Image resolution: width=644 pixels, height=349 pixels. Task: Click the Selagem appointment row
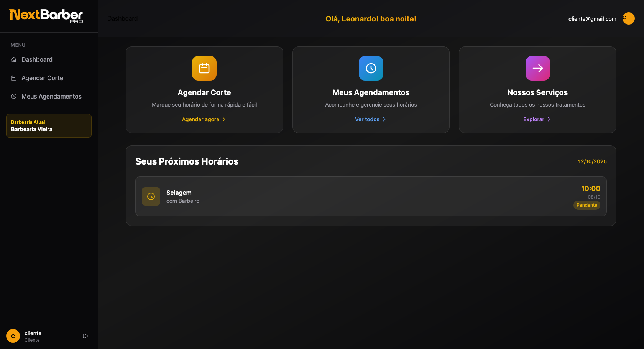(371, 196)
